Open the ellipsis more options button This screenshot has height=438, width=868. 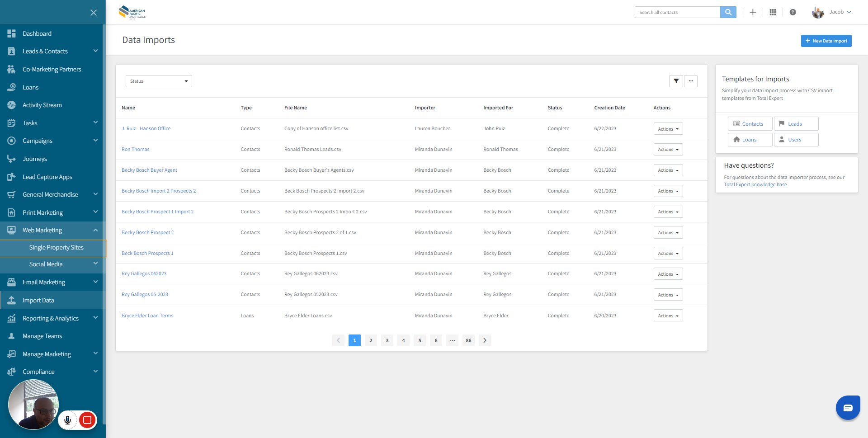point(691,81)
